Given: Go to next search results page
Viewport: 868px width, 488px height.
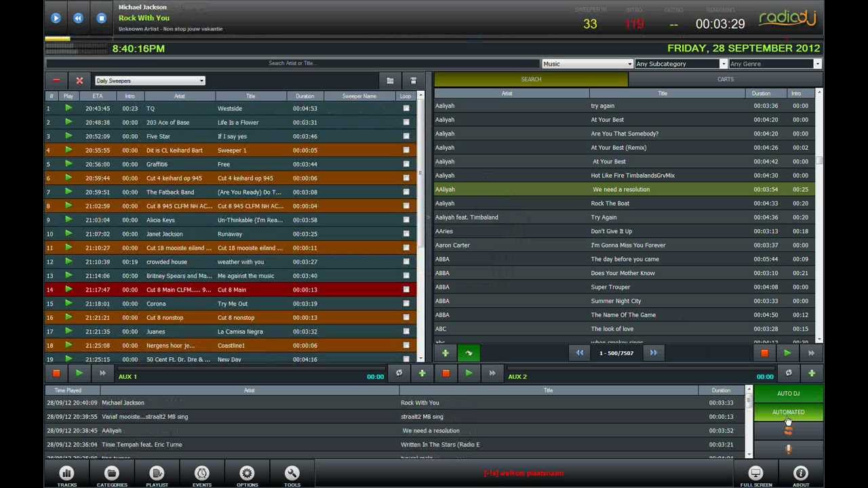Looking at the screenshot, I should point(653,352).
